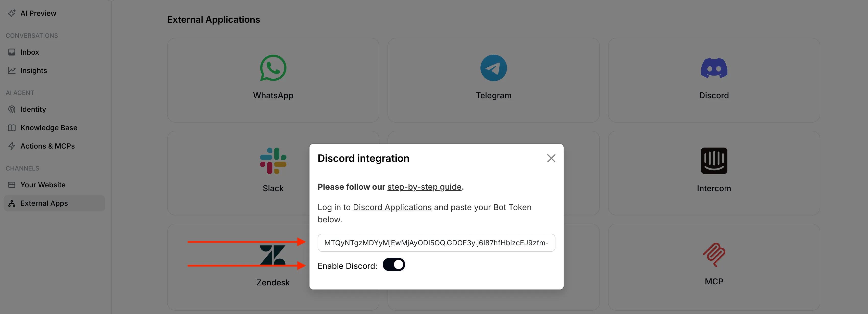Click the AI Preview sparkle icon
The height and width of the screenshot is (314, 868).
point(12,13)
